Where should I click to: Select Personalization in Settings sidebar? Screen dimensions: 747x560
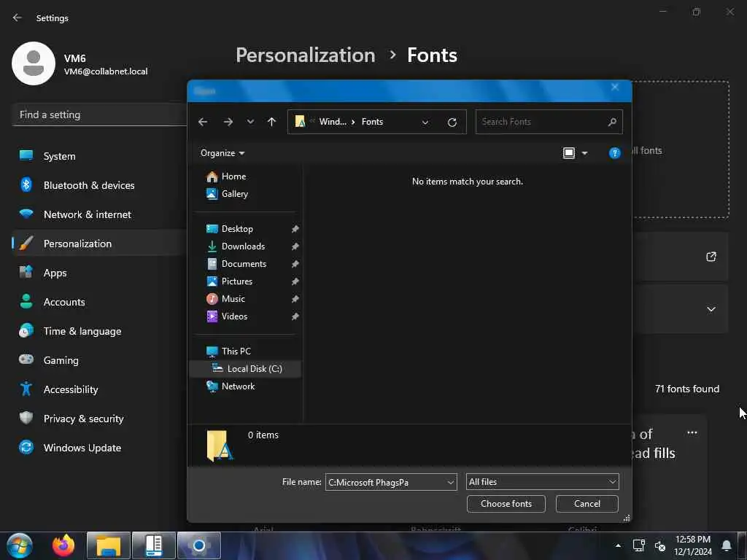99,244
